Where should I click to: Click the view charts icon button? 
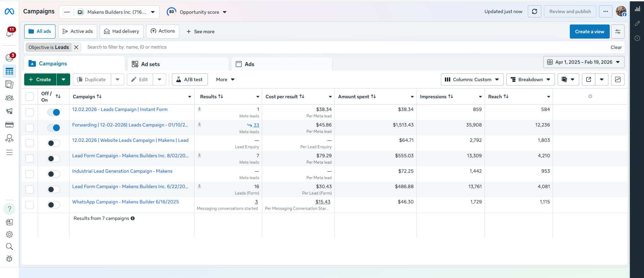click(617, 79)
